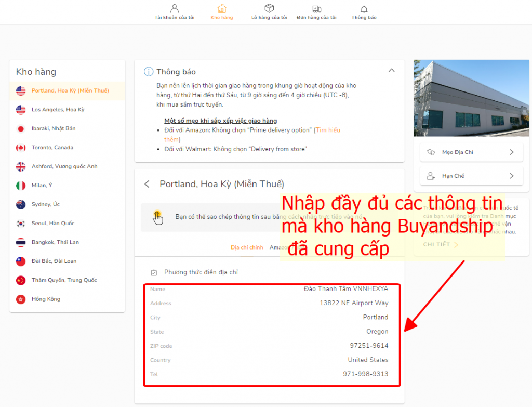Click US flag beside Portland, Hoa Kỳ
Screen dimensions: 532x407
pos(21,90)
